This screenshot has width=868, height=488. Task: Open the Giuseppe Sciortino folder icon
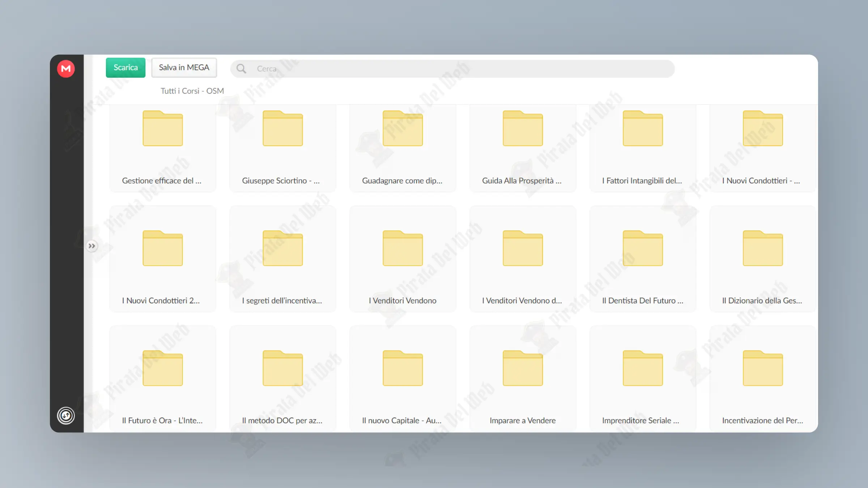(283, 128)
